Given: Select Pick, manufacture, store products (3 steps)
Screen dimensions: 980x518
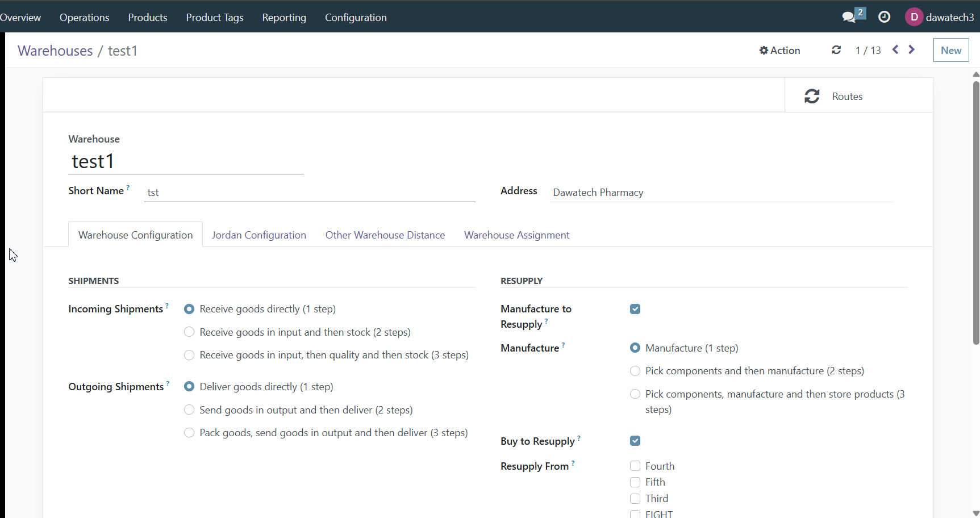Looking at the screenshot, I should [635, 394].
